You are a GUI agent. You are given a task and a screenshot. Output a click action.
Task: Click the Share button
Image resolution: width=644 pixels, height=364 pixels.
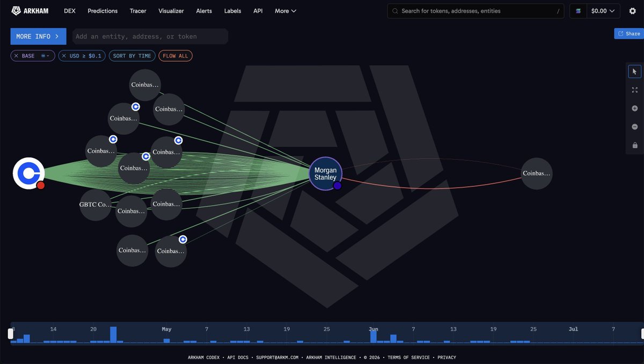tap(629, 33)
